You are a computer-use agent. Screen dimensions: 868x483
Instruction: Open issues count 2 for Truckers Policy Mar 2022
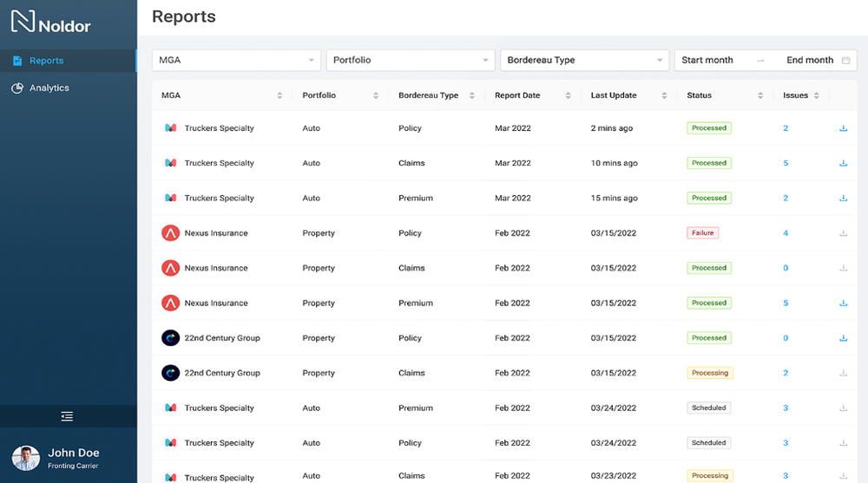pos(786,128)
